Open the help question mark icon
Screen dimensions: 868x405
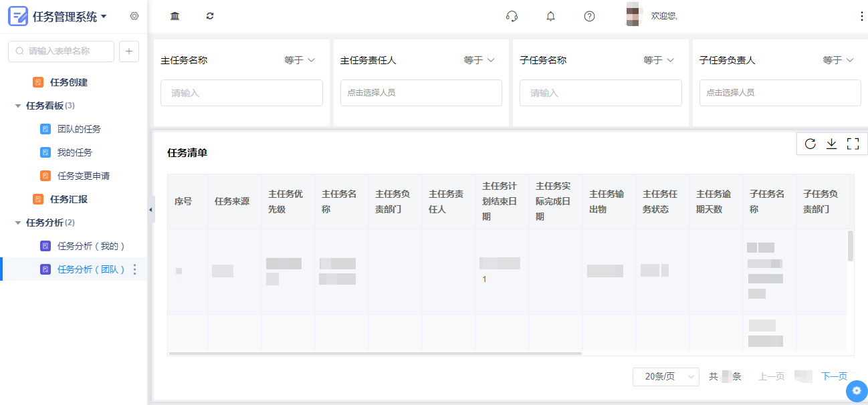pos(589,16)
